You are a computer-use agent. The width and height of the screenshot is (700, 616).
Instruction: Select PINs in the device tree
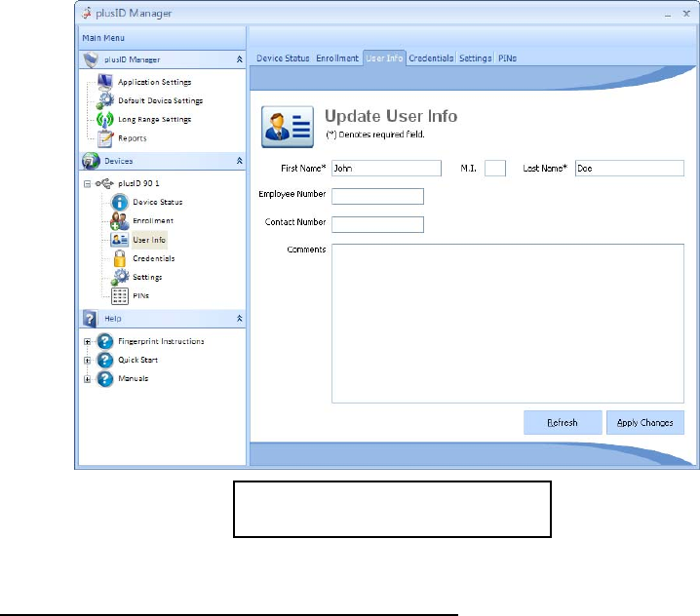click(140, 296)
